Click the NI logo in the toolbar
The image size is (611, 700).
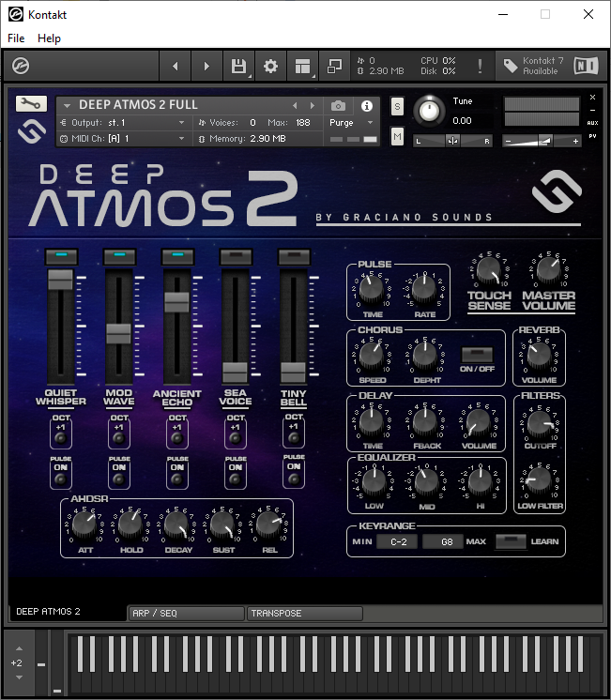coord(586,66)
